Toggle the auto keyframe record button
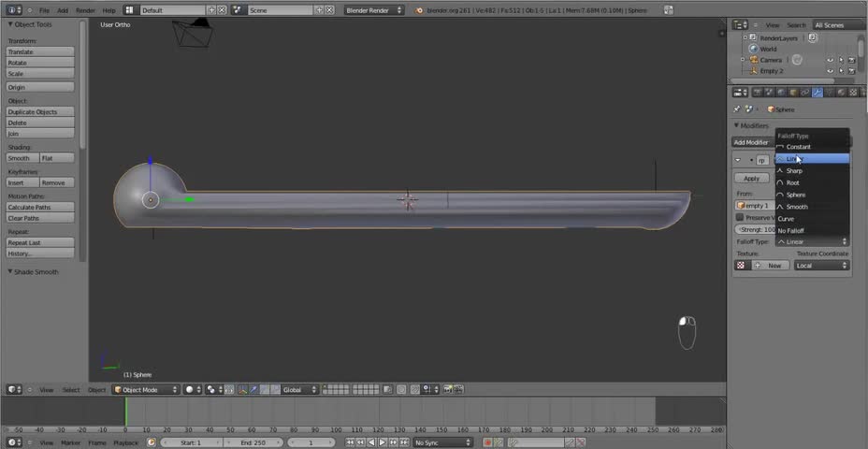 coord(487,442)
